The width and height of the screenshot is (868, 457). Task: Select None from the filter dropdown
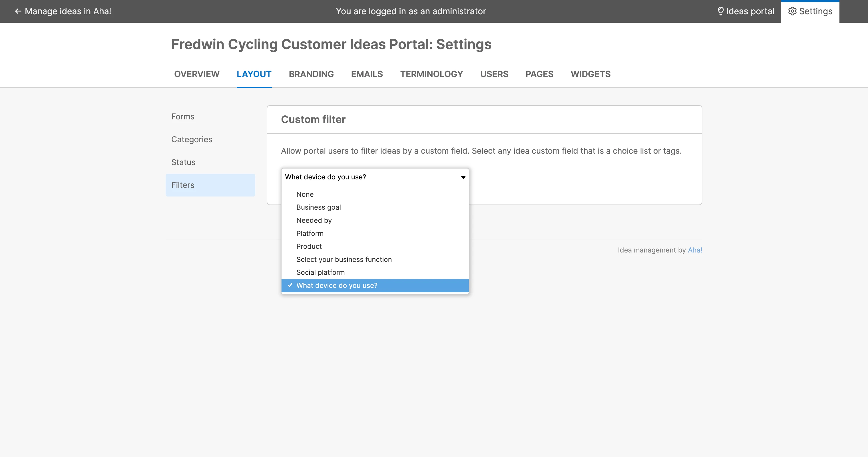pos(305,195)
